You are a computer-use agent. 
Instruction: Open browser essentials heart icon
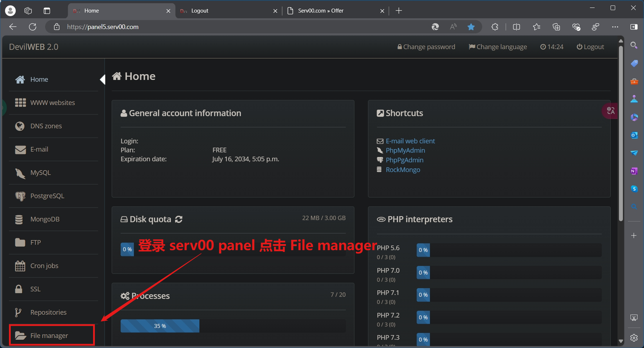point(576,27)
